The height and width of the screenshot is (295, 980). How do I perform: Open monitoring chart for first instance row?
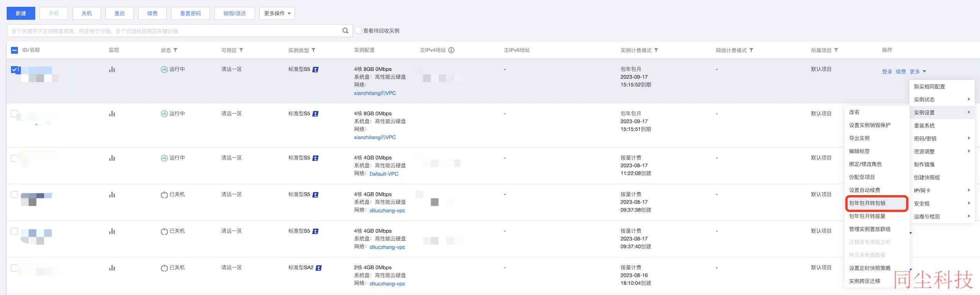coord(112,69)
